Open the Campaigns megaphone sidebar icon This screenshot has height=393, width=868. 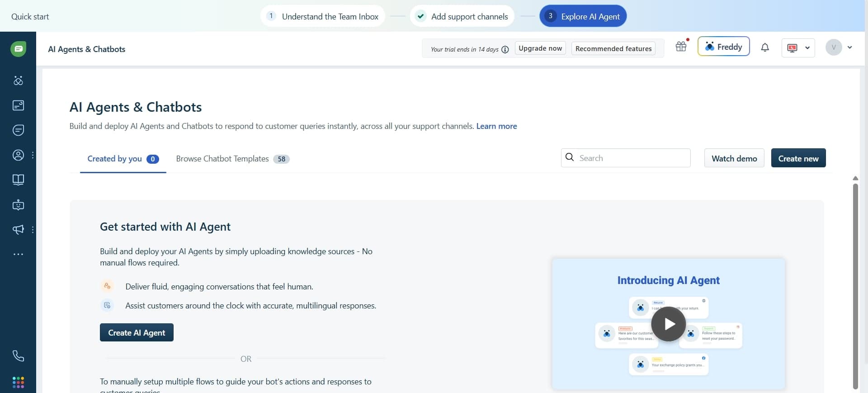[x=18, y=230]
